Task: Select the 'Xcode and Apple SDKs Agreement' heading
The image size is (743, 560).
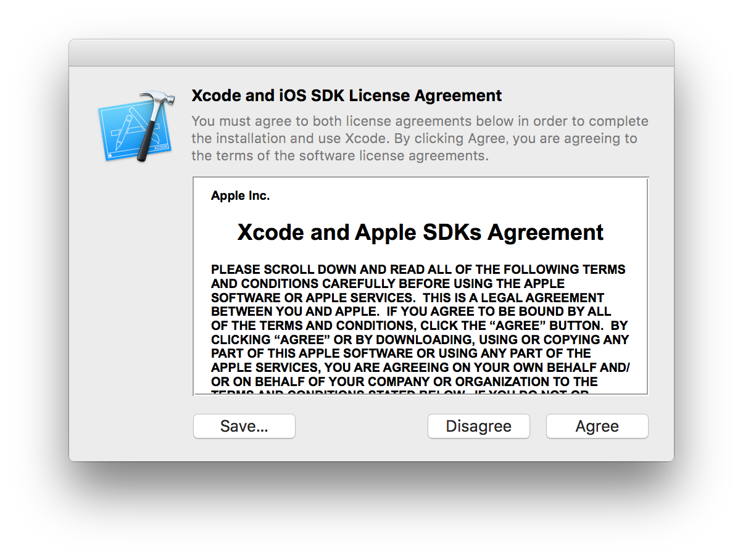Action: tap(420, 232)
